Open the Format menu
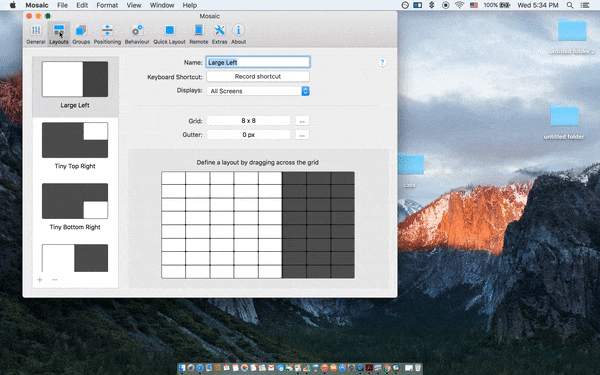Screen dimensions: 600x375 pos(107,5)
